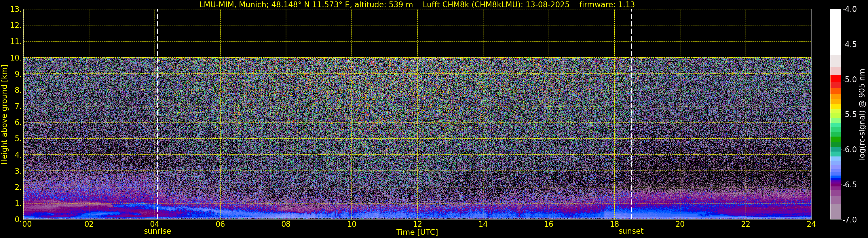868x238 pixels.
Task: Click the white top section of the colorbar
Action: tap(835, 32)
